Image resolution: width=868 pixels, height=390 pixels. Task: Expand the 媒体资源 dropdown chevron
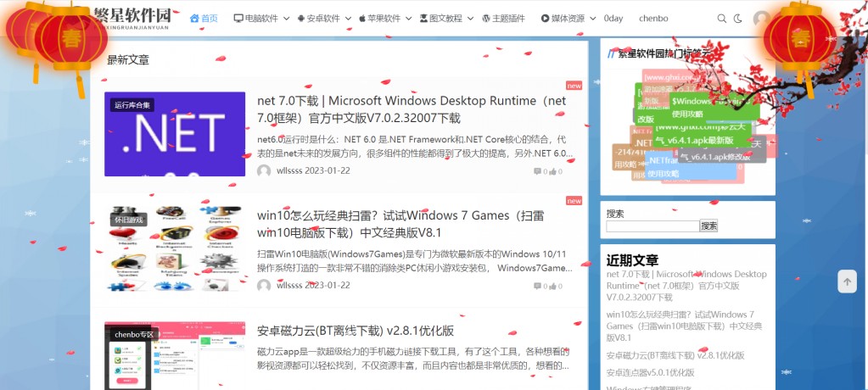click(593, 19)
